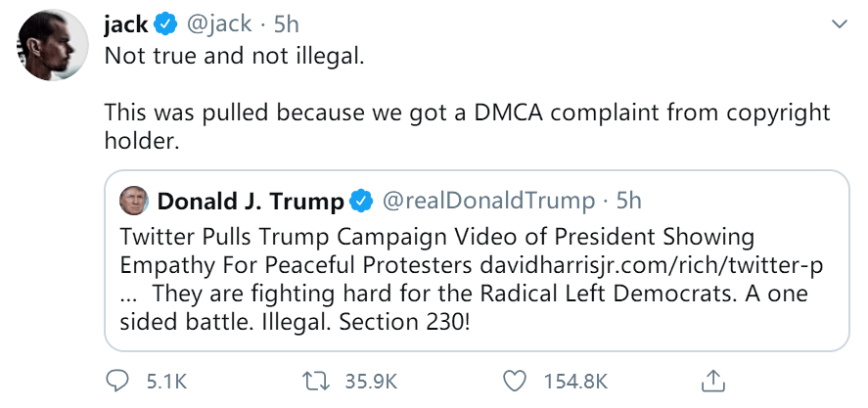
Task: Click the 35.9K retweets count
Action: pos(372,381)
